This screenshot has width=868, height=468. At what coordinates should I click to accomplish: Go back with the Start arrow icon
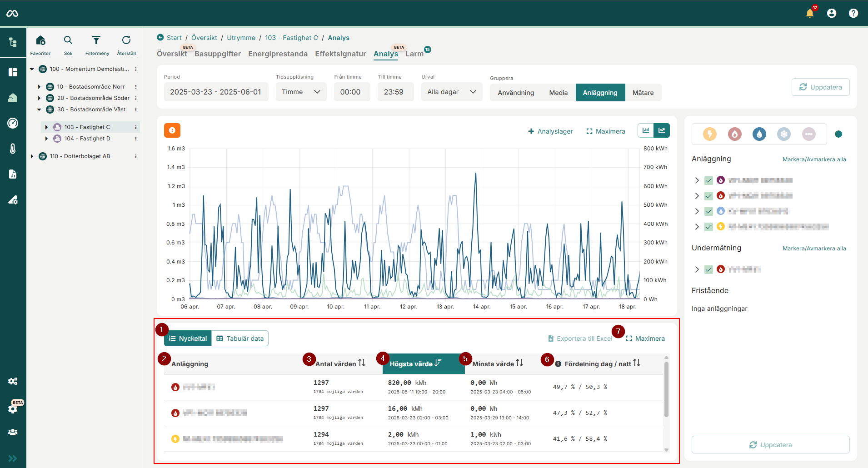(160, 38)
